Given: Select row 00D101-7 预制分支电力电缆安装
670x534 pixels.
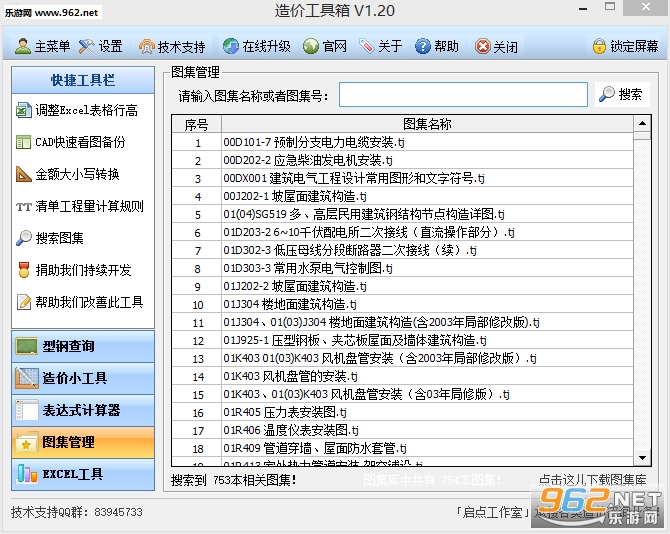Looking at the screenshot, I should coord(403,143).
